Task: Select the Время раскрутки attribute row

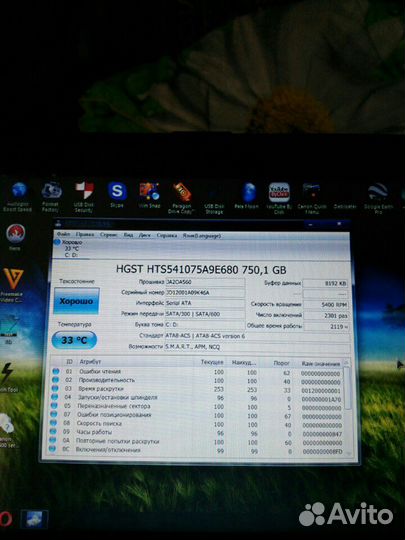Action: (x=197, y=390)
